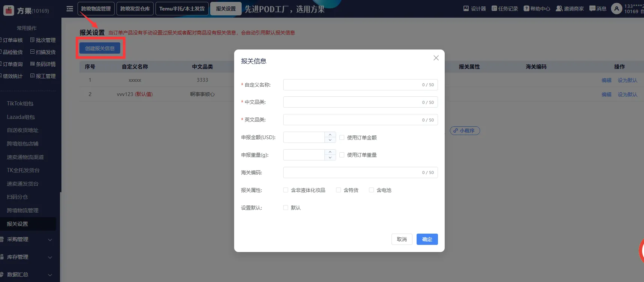Check 含特货 attribute
The width and height of the screenshot is (644, 282).
pos(338,190)
